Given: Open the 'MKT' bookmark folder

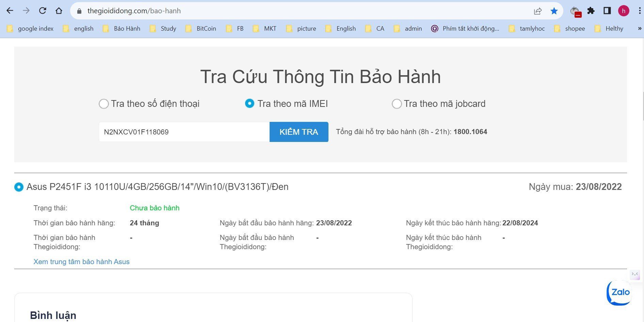Looking at the screenshot, I should 265,29.
